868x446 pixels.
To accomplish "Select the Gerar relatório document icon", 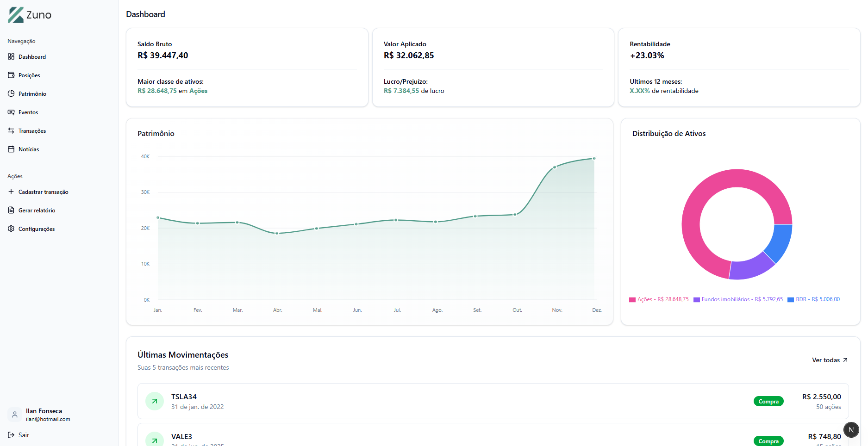I will pyautogui.click(x=11, y=210).
